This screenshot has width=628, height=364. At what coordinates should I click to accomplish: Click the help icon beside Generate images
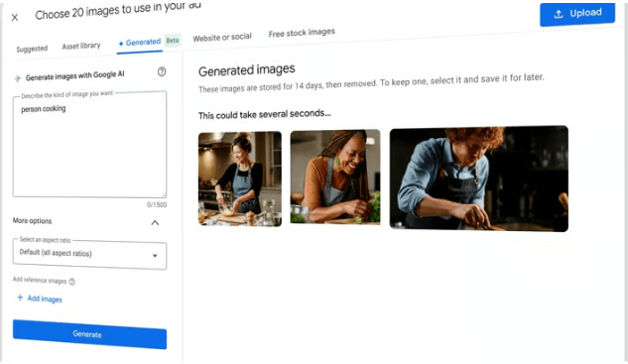[162, 71]
